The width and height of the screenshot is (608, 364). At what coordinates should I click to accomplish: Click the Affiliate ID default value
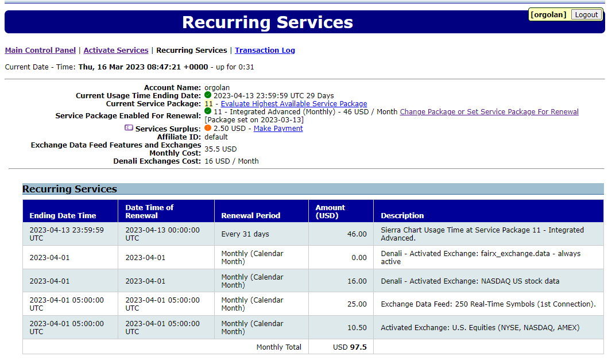[216, 137]
